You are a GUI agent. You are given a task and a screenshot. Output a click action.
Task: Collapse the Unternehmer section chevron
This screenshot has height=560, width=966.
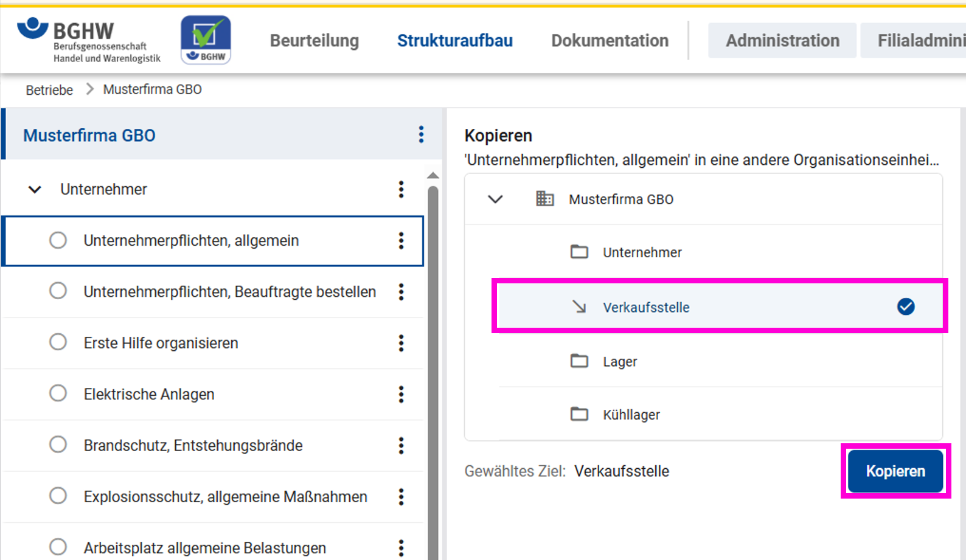point(35,190)
